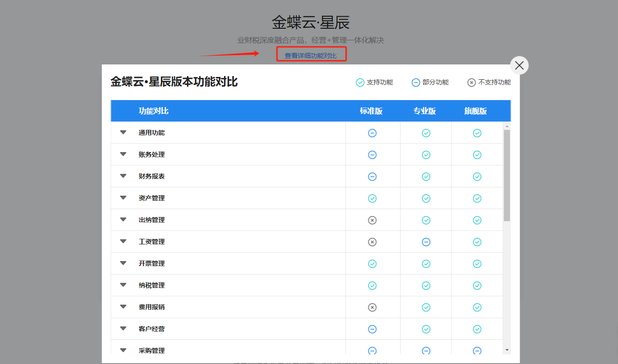Click 开票管理 supported icon under 标准版
Screen dimensions: 618x364
(372, 264)
